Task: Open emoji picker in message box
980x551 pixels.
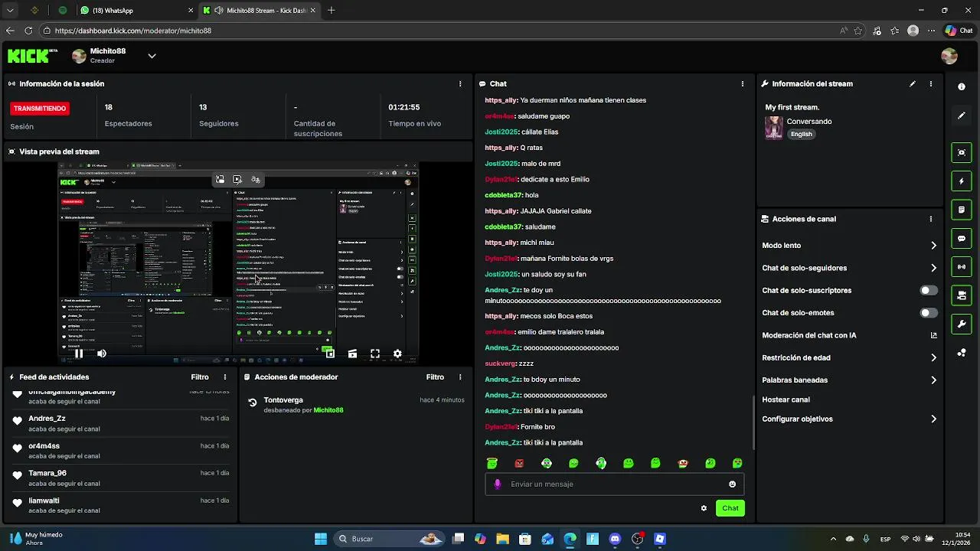Action: coord(733,484)
